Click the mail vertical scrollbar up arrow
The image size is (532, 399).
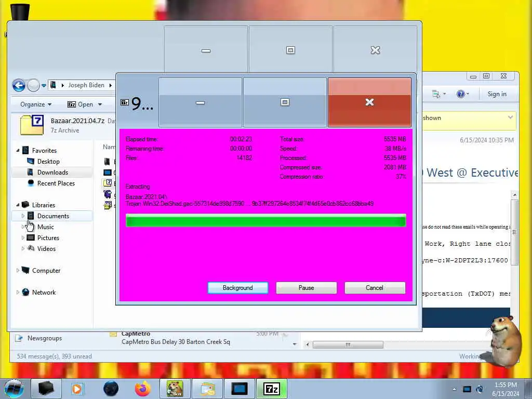click(x=514, y=195)
